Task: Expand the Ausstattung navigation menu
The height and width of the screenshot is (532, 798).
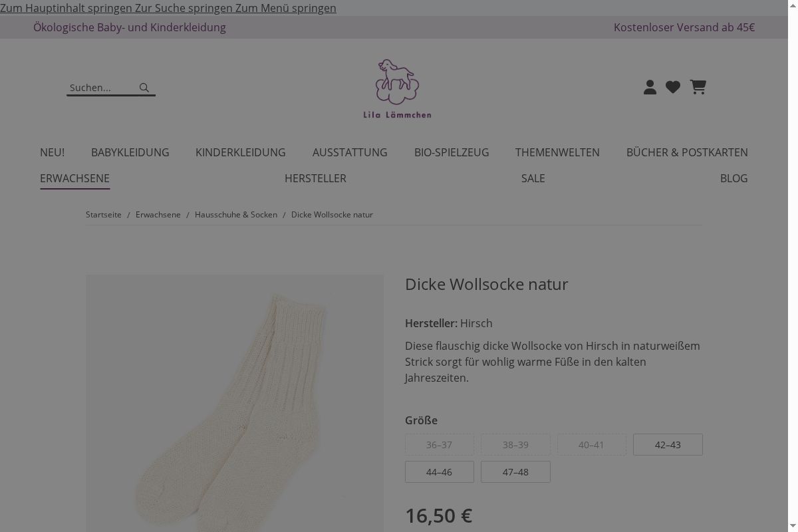Action: click(x=350, y=152)
